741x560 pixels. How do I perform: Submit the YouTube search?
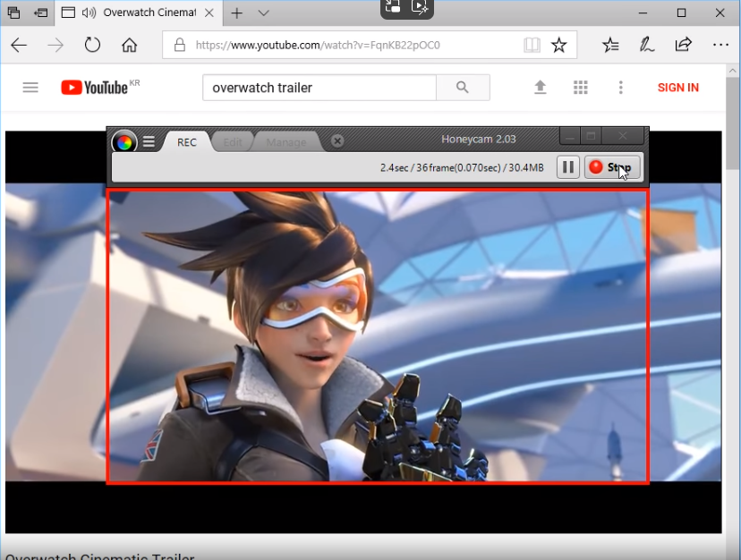tap(463, 88)
